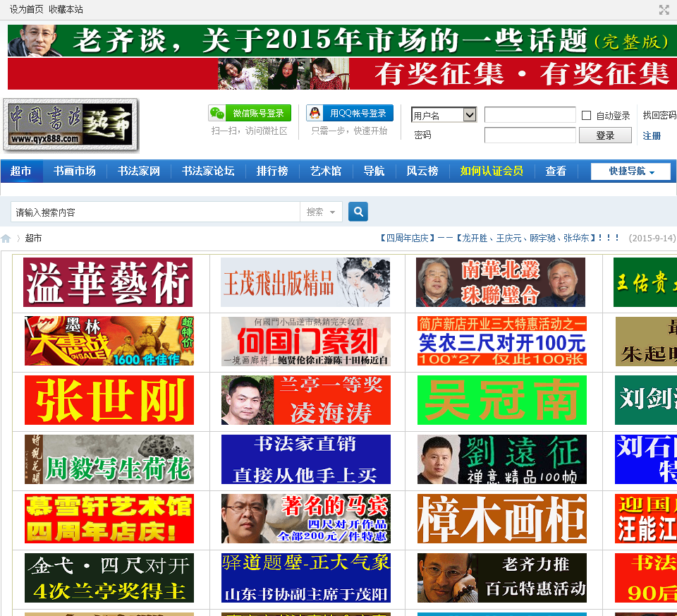Open the 用户名 login type dropdown
Viewport: 677px width, 616px height.
point(444,115)
